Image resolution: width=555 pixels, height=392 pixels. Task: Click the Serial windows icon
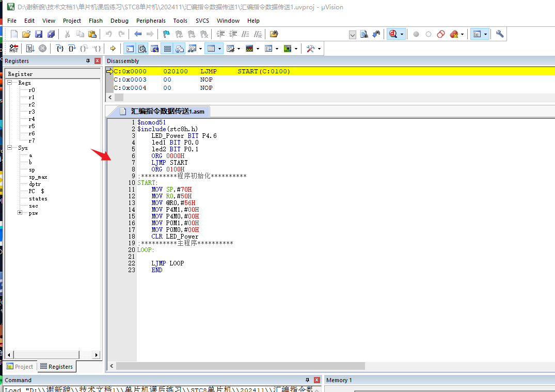tap(230, 49)
